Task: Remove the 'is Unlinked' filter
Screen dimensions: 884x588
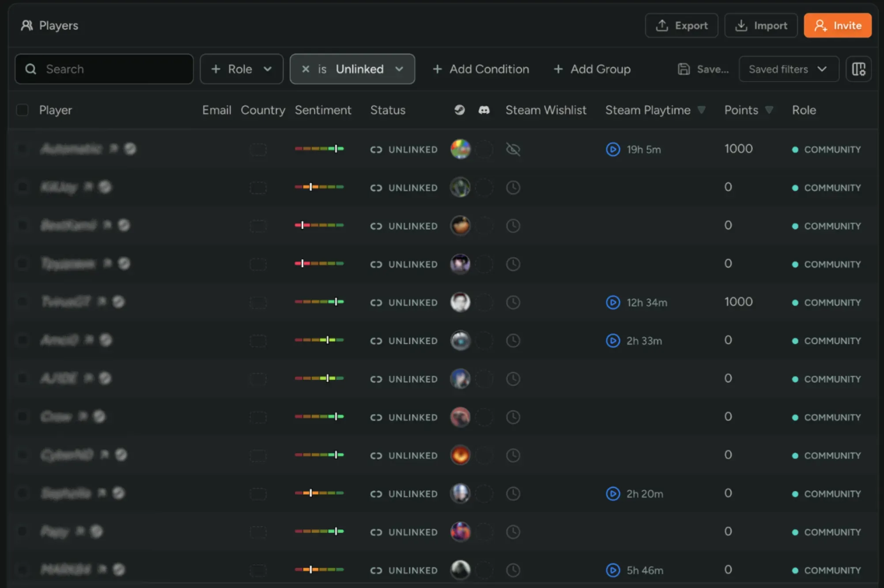Action: point(306,69)
